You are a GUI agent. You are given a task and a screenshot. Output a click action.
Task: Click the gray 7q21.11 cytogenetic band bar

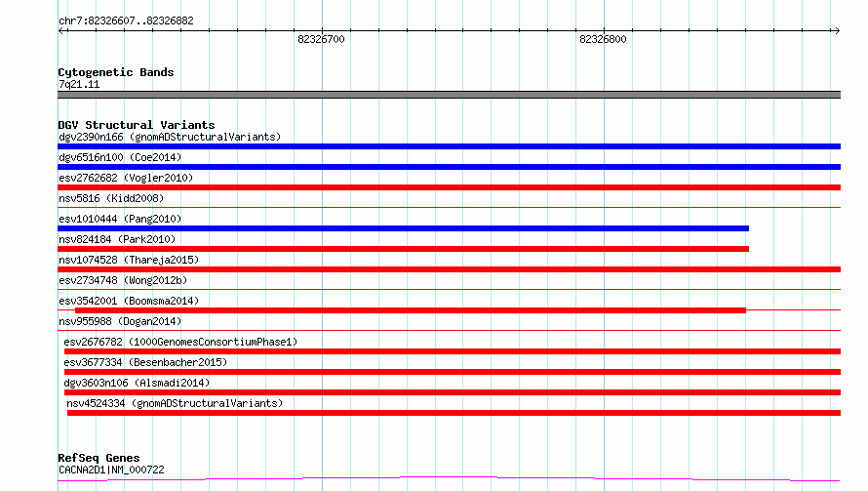449,95
